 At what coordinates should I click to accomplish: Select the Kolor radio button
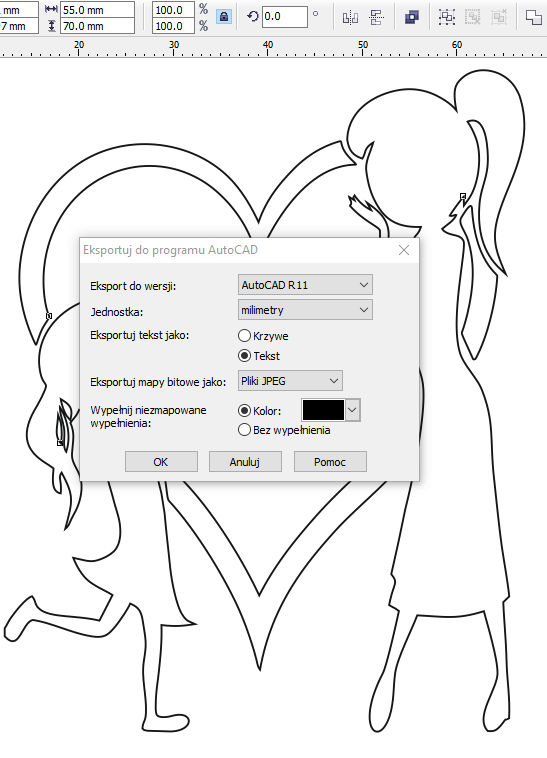245,410
